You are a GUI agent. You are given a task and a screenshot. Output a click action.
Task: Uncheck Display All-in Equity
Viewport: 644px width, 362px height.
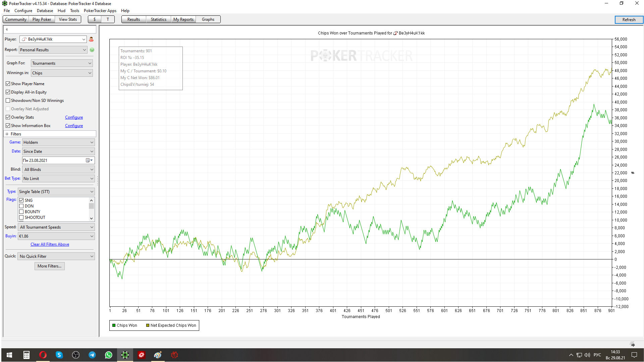pos(8,92)
